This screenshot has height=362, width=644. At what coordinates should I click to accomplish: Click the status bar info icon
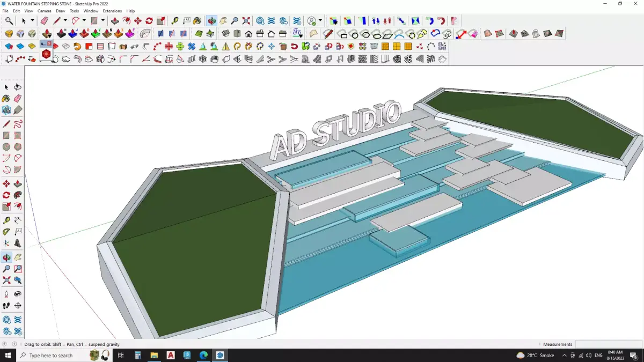(14, 344)
